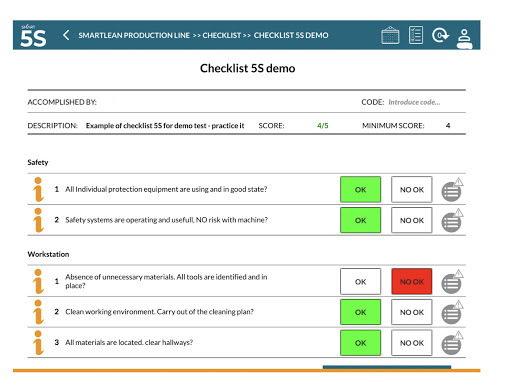Select red NO OK for unnecessary materials

click(412, 281)
